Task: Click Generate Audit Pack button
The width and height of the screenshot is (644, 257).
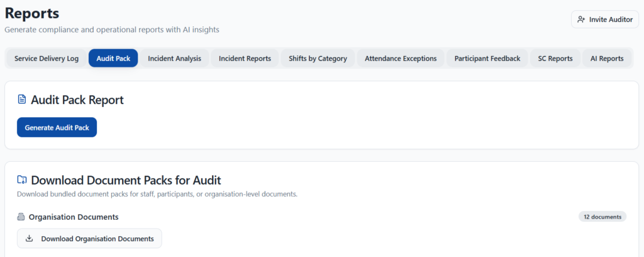Action: (x=57, y=127)
